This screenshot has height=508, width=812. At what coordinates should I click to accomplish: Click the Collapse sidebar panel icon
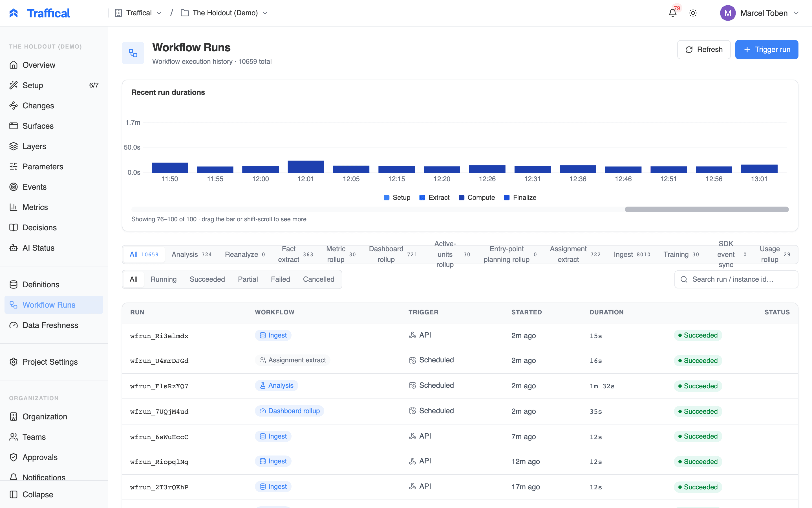(x=14, y=494)
